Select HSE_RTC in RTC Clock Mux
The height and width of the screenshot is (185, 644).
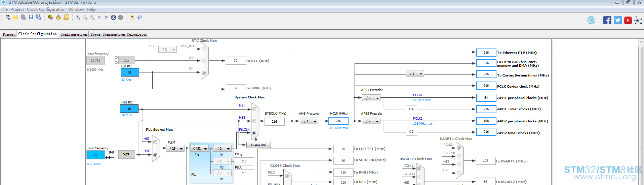click(x=204, y=49)
